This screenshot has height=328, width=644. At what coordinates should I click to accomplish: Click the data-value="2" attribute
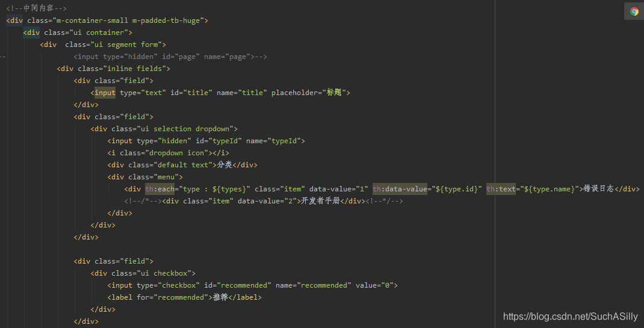[267, 201]
